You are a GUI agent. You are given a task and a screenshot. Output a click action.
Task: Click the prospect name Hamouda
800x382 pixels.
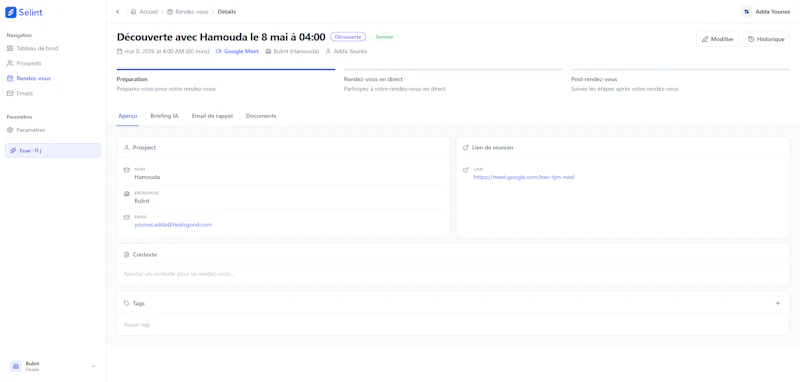pos(147,177)
